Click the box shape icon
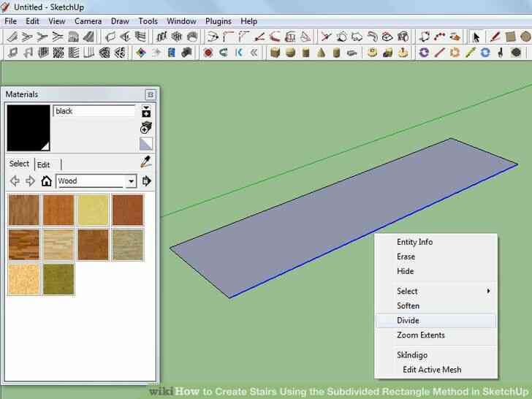 pos(275,53)
